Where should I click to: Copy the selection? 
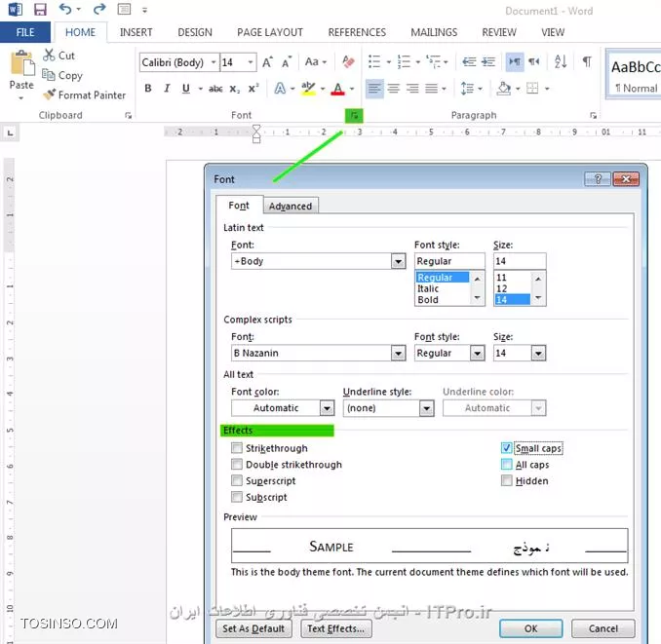click(x=62, y=75)
